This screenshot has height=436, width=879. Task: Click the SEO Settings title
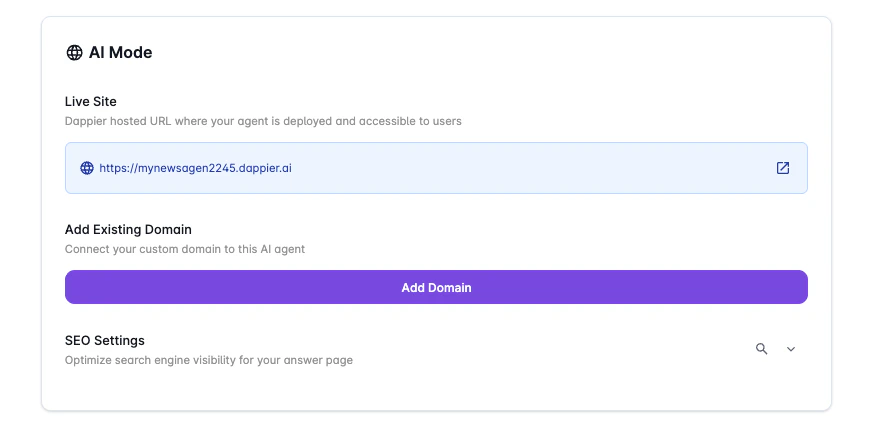click(105, 340)
